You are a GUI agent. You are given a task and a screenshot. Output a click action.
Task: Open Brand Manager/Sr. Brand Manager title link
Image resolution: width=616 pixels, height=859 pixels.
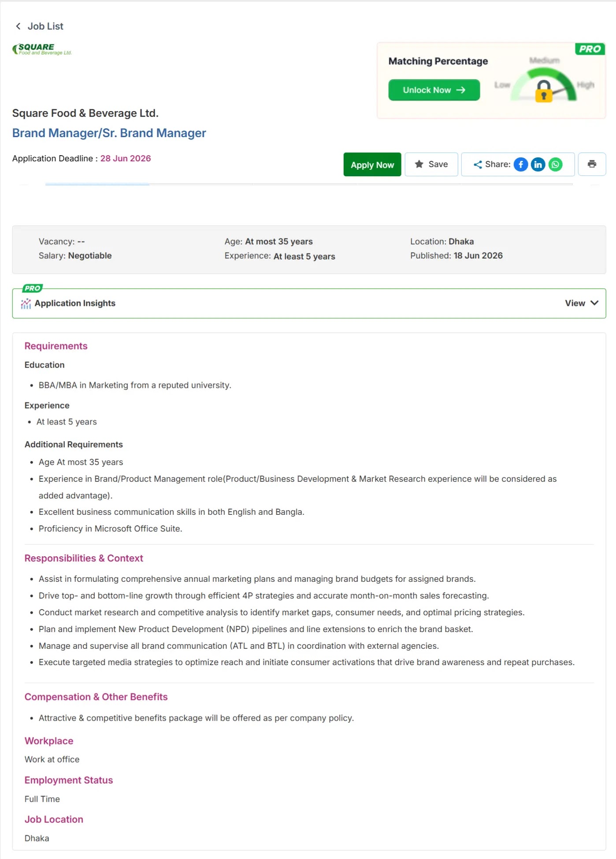(x=109, y=133)
